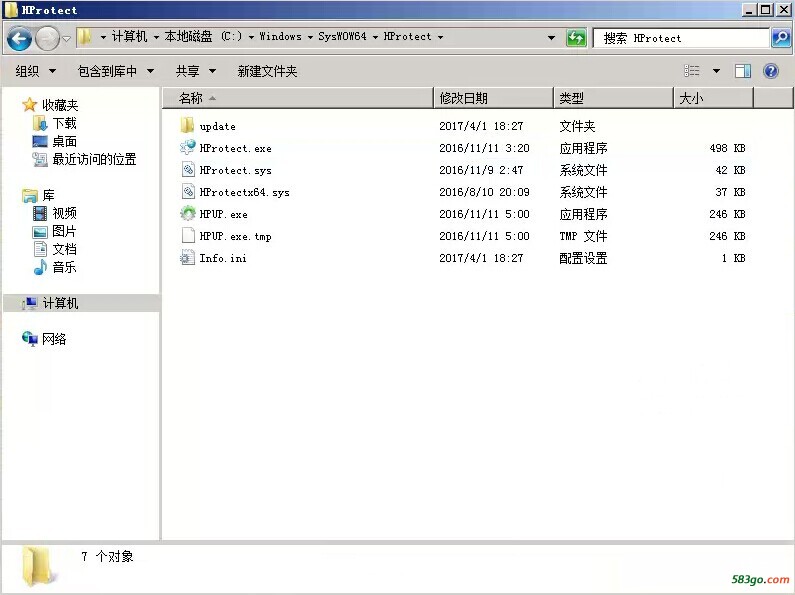The height and width of the screenshot is (595, 795).
Task: Expand the arrow after Windows breadcrumb
Action: click(310, 37)
